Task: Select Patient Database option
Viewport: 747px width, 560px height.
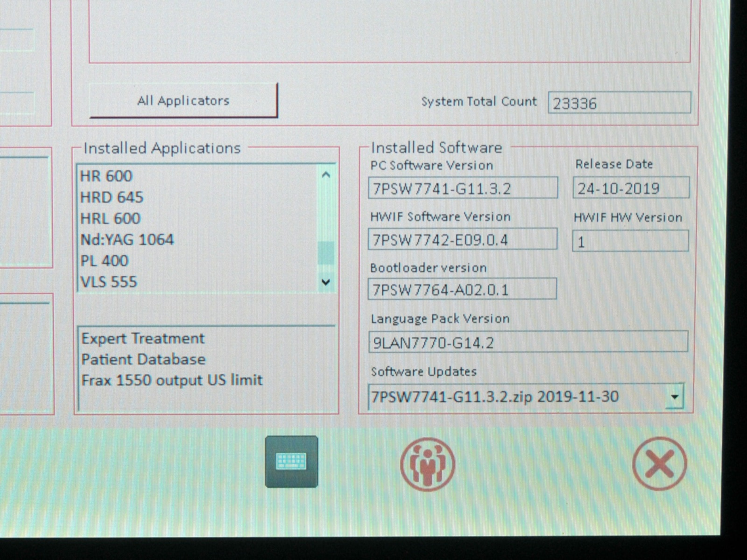Action: coord(143,359)
